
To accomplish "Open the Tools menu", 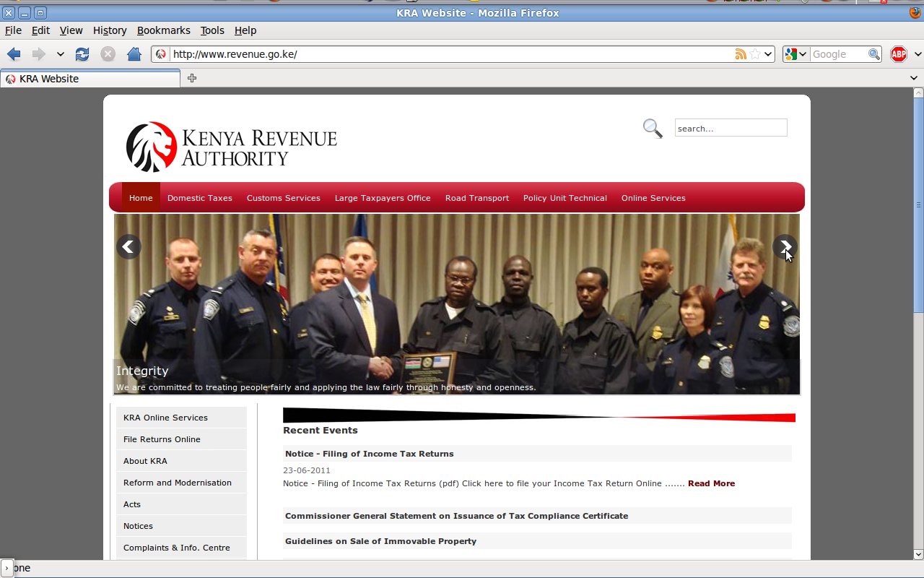I will (212, 30).
